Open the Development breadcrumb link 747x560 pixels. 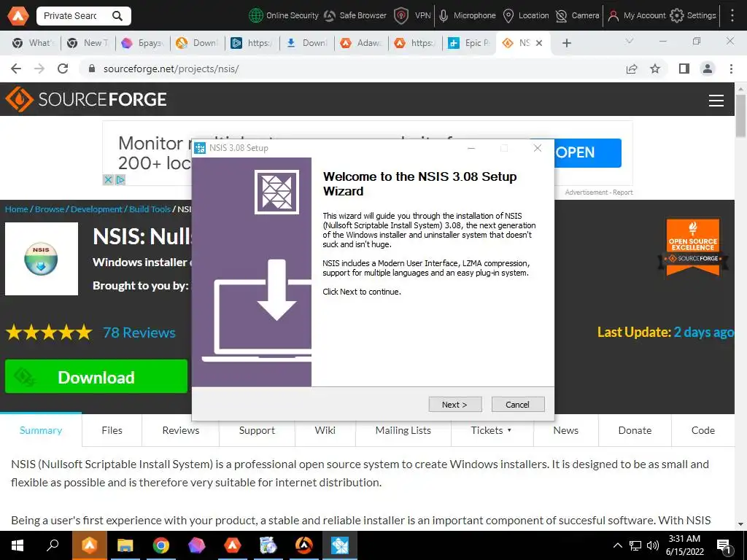click(96, 209)
